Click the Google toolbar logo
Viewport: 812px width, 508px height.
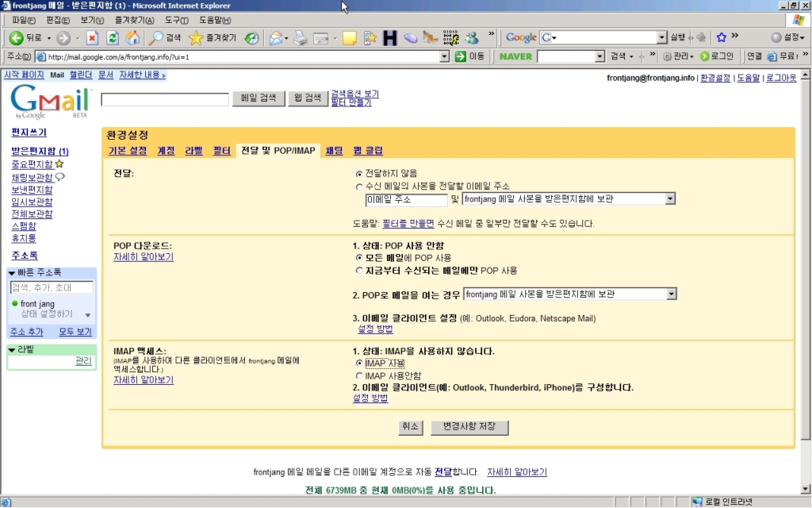(x=521, y=37)
